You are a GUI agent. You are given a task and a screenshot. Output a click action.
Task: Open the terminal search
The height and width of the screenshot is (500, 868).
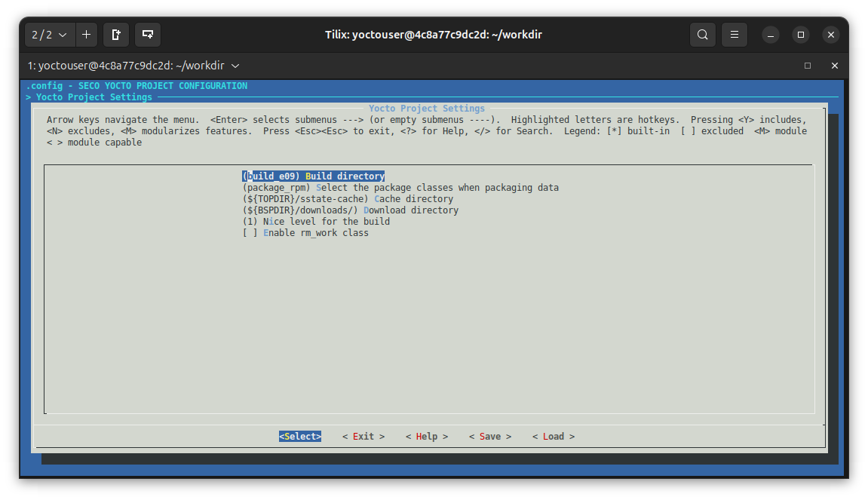coord(702,35)
